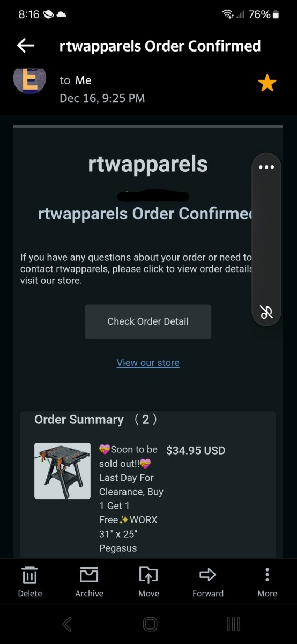Tap the Android home navigation button
This screenshot has height=644, width=297.
point(150,624)
